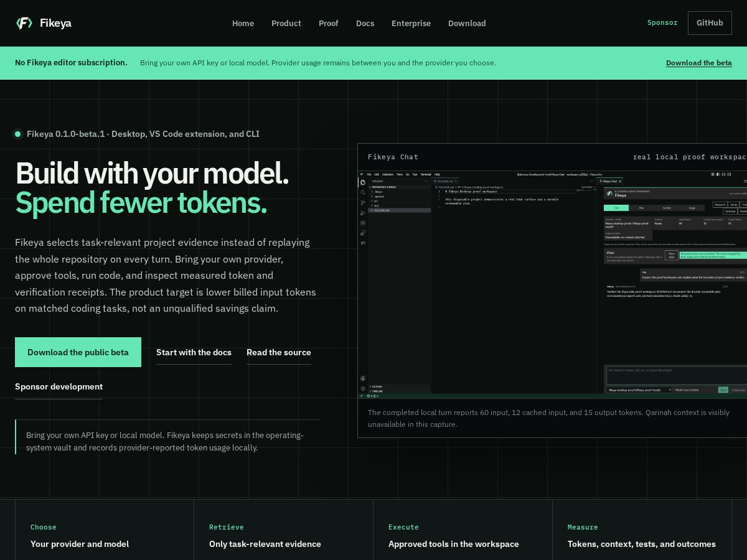The image size is (747, 560).
Task: Open Search icon in embedded editor screenshot
Action: tap(363, 192)
